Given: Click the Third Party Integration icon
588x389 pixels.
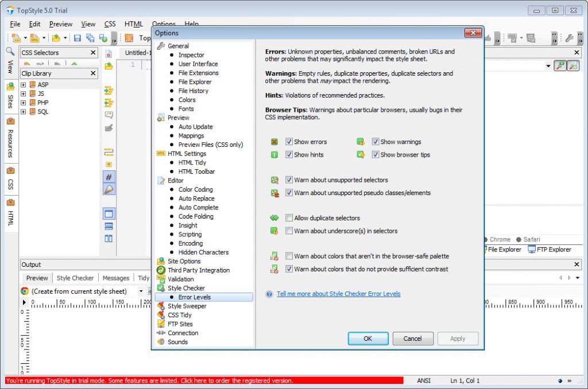Looking at the screenshot, I should pyautogui.click(x=161, y=270).
